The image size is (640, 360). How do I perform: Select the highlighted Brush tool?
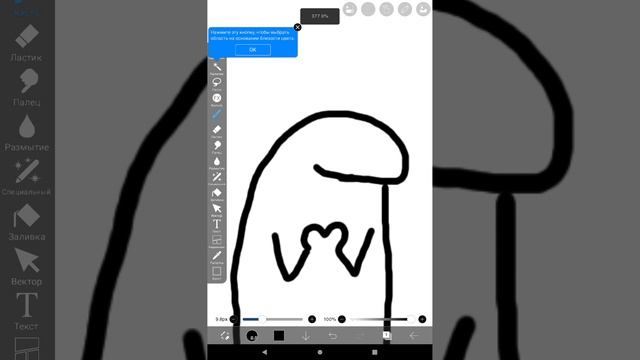pyautogui.click(x=217, y=115)
